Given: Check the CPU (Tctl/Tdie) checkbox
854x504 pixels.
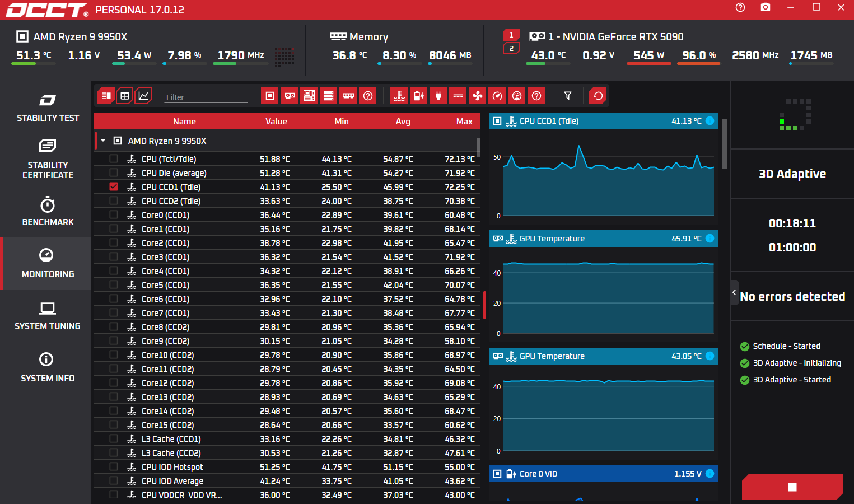Looking at the screenshot, I should [x=114, y=158].
